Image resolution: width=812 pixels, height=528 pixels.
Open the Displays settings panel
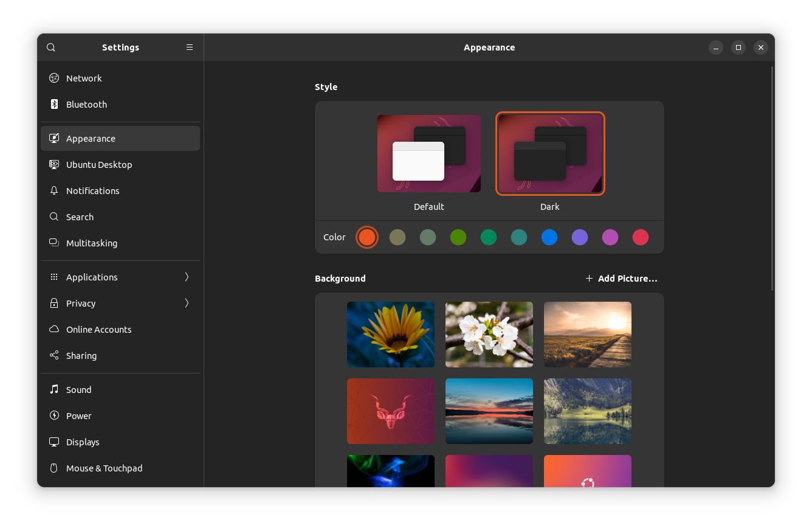81,442
